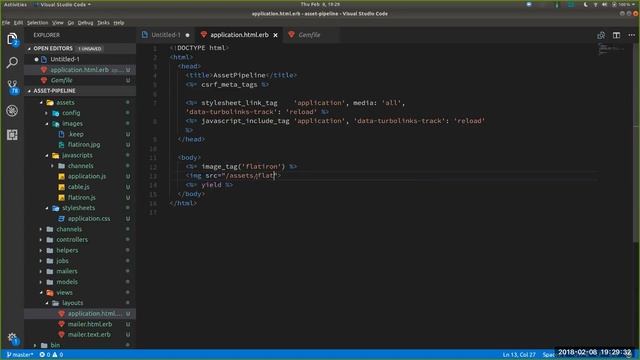Open the File menu
640x360 pixels.
point(6,23)
